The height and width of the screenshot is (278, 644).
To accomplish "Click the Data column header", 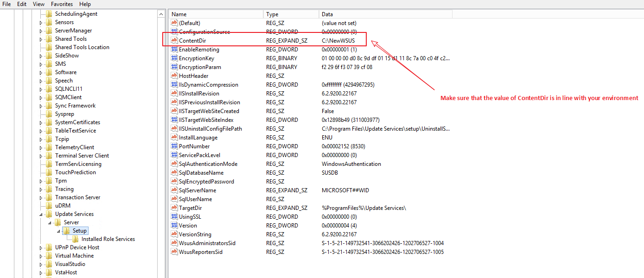I will pos(385,14).
